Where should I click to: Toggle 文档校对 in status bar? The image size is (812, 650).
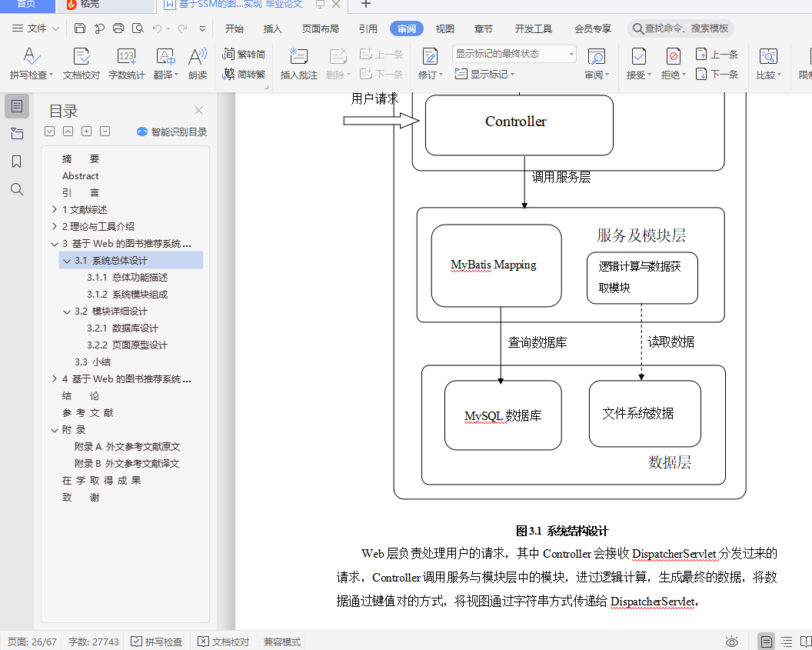pos(224,642)
